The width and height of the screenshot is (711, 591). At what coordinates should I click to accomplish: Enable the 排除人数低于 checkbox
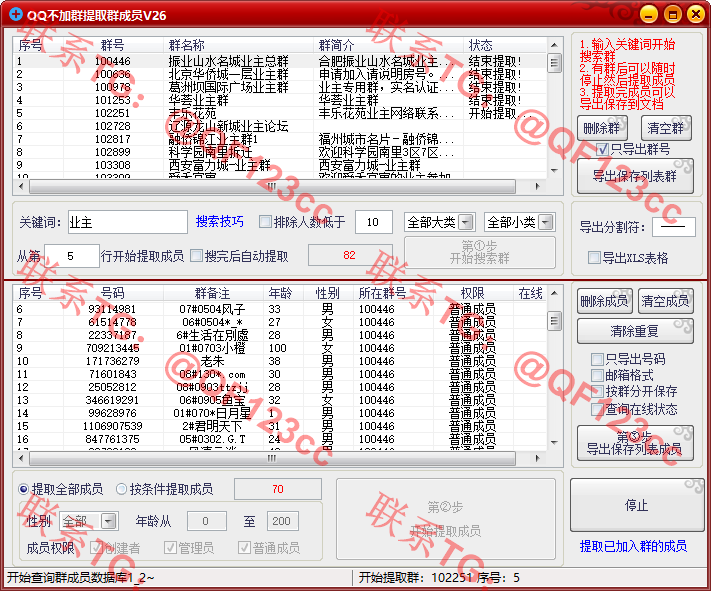click(x=265, y=222)
